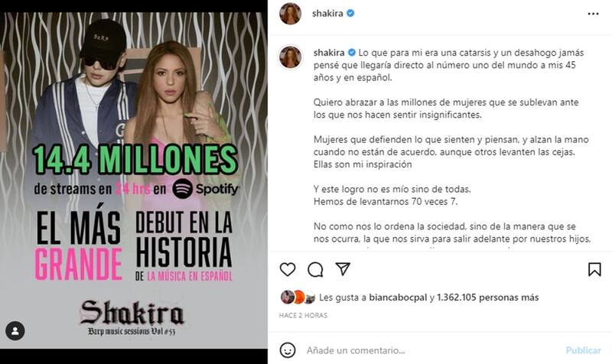Screen dimensions: 612x364
Task: Open shakira's profile picture in header
Action: [x=291, y=14]
